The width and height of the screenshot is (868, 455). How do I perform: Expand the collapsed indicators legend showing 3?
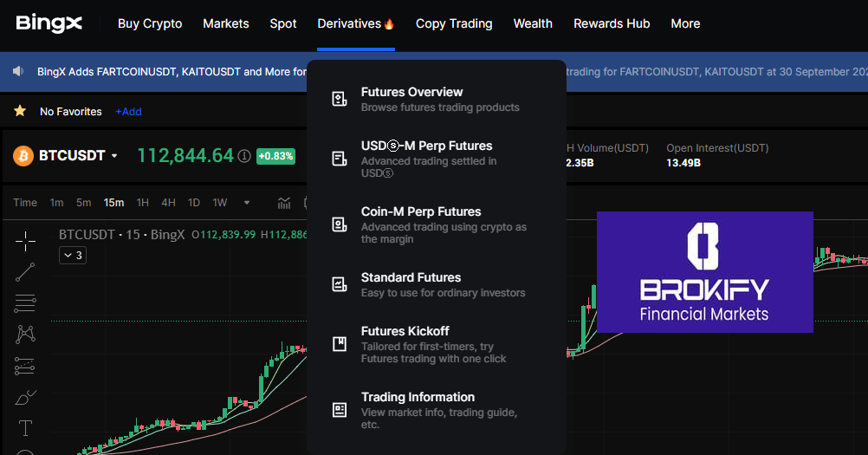[x=73, y=255]
